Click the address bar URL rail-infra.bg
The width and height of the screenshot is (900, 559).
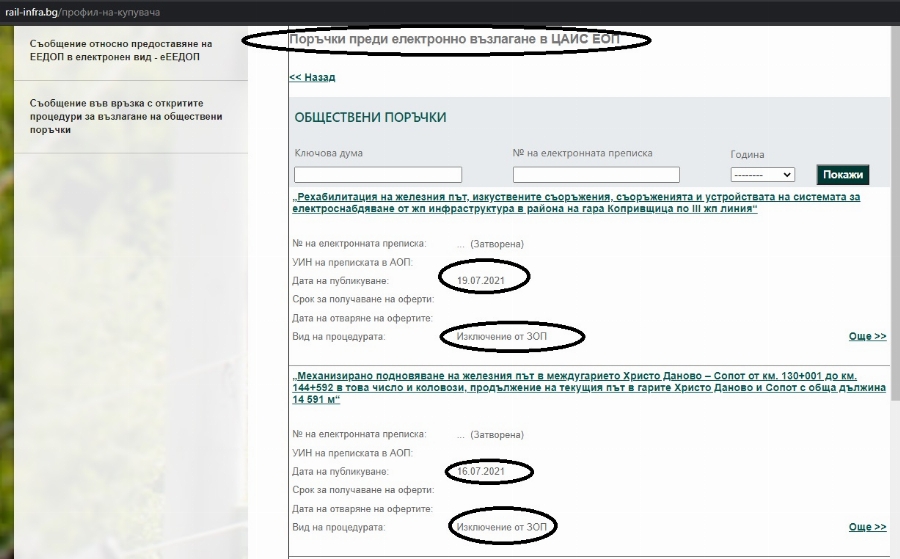(82, 11)
